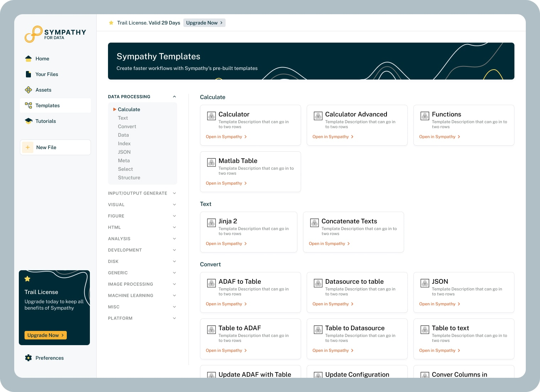Choose the Select subcategory
The width and height of the screenshot is (540, 392).
click(125, 169)
